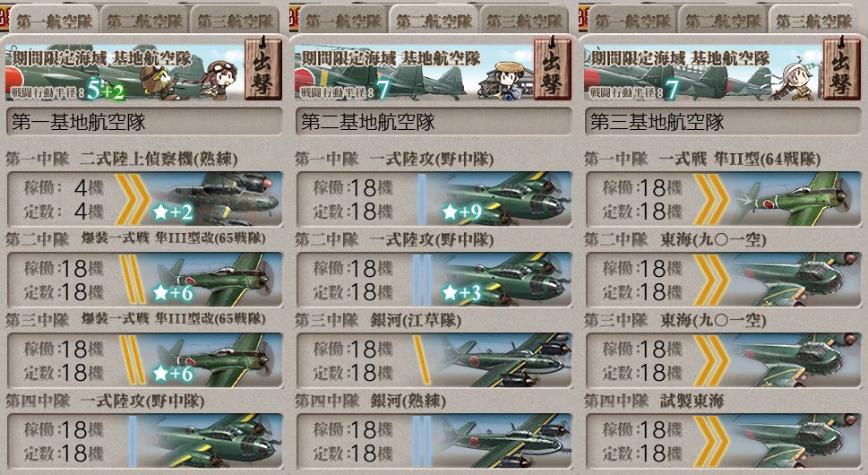The height and width of the screenshot is (475, 868).
Task: Open 第一航空隊 tab in middle panel
Action: click(343, 21)
